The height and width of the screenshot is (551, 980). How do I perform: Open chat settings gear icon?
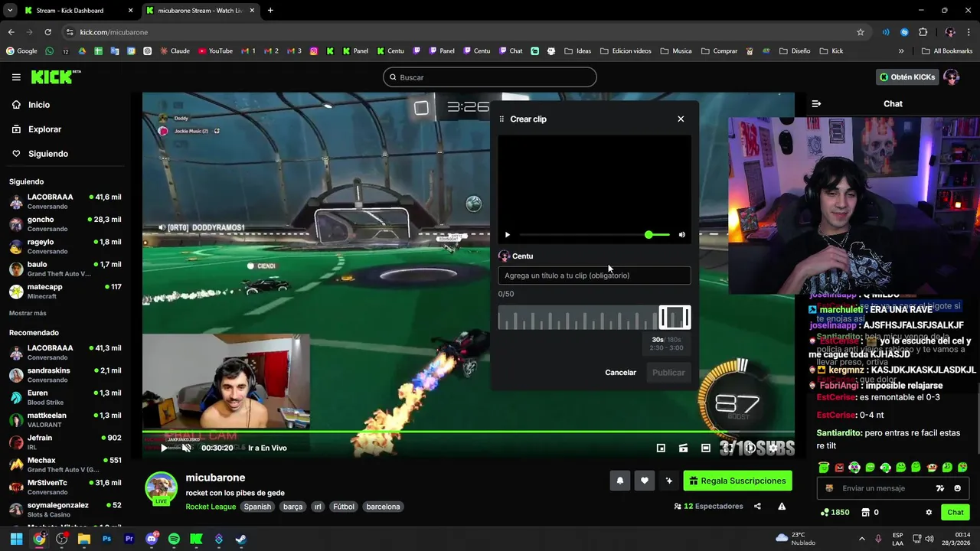(x=929, y=513)
